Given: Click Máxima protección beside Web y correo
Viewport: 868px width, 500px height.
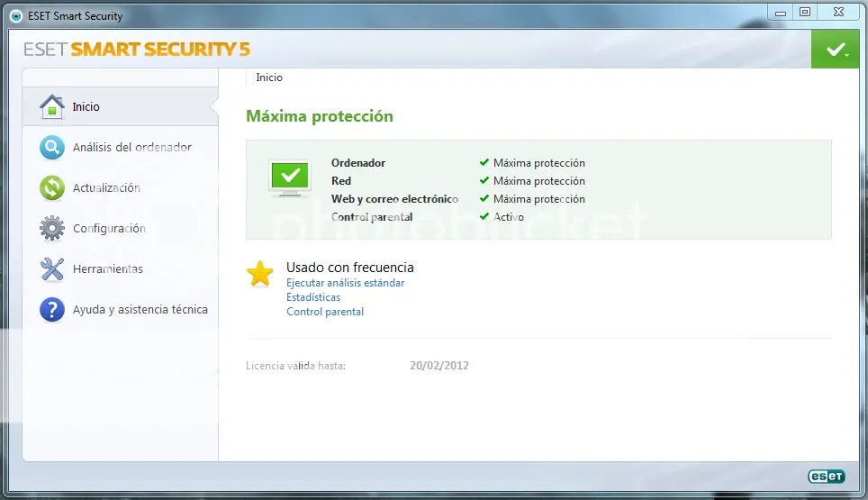Looking at the screenshot, I should (x=539, y=199).
